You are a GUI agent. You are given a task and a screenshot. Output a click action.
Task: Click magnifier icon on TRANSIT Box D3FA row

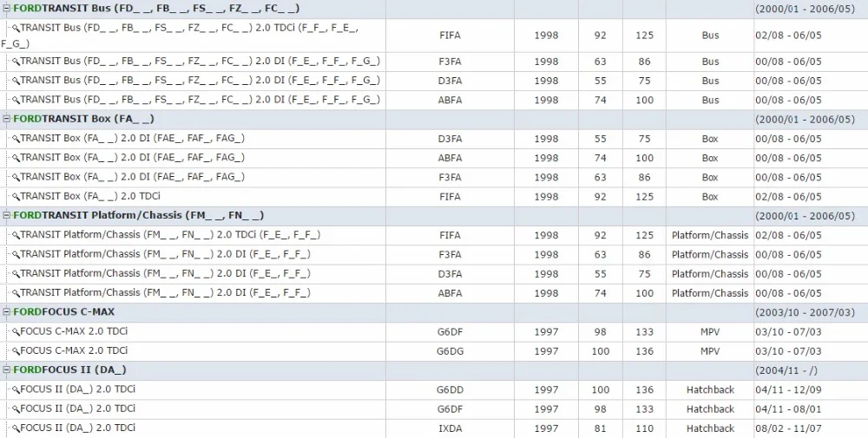tap(16, 139)
